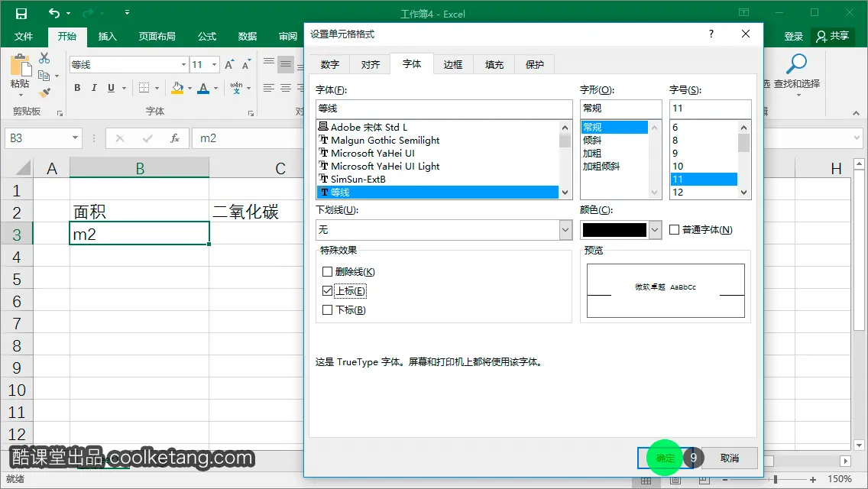Toggle Bold formatting in ribbon
The image size is (868, 489).
[77, 88]
